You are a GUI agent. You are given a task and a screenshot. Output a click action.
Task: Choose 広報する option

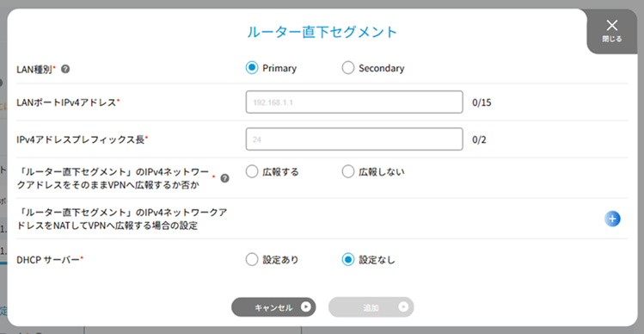251,172
